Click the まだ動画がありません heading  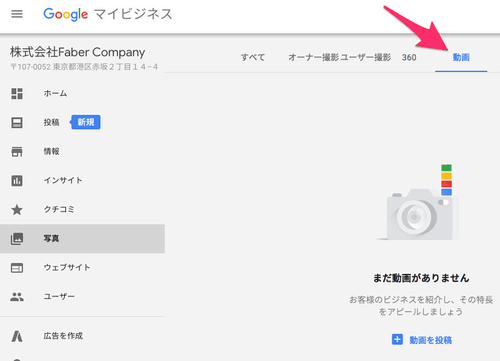[x=421, y=278]
